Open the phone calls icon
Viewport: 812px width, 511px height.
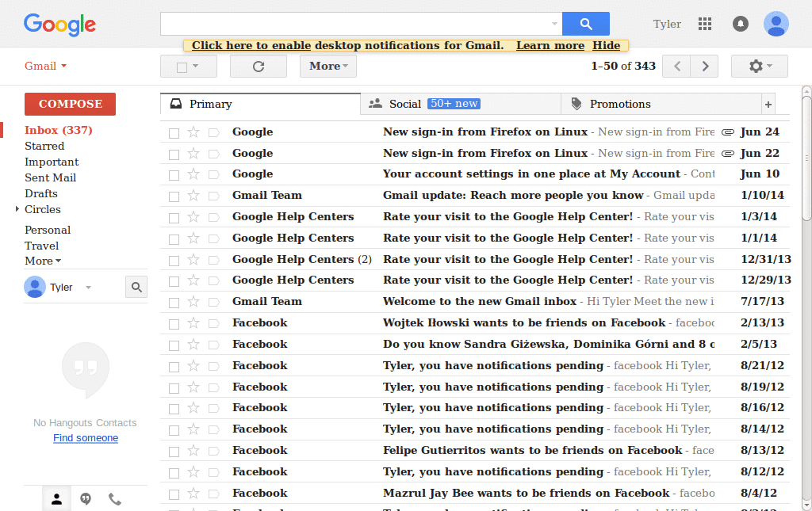(114, 499)
